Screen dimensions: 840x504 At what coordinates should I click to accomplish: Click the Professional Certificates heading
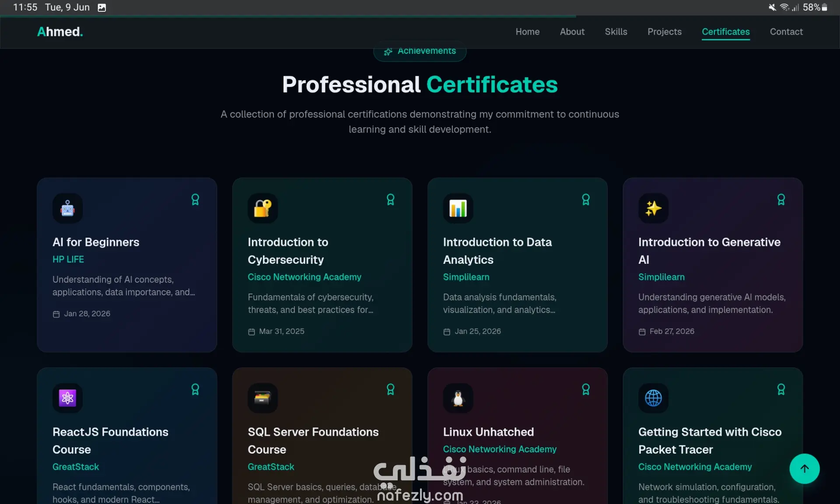point(420,84)
